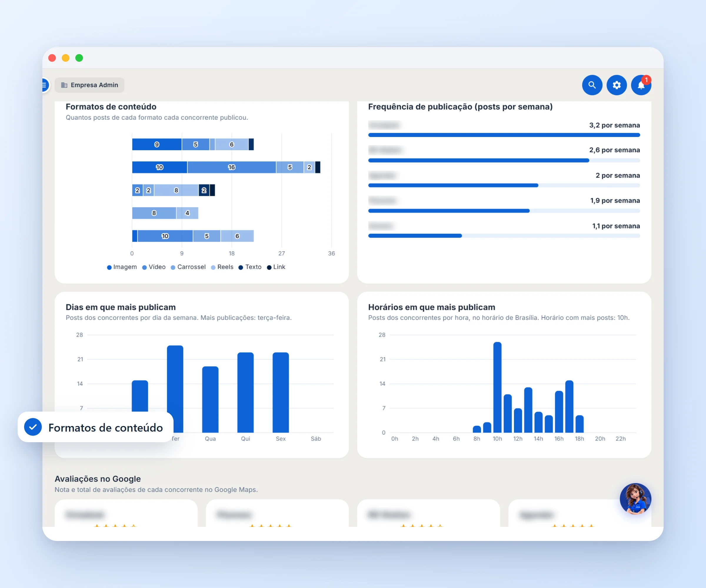This screenshot has width=706, height=588.
Task: Open the search button in header
Action: tap(592, 85)
